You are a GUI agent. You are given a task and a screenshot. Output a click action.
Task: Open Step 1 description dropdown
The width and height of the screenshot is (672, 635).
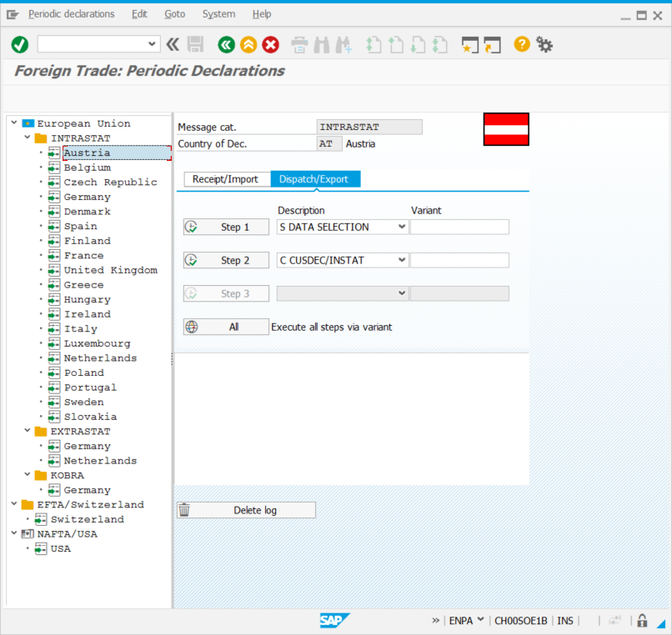[402, 227]
